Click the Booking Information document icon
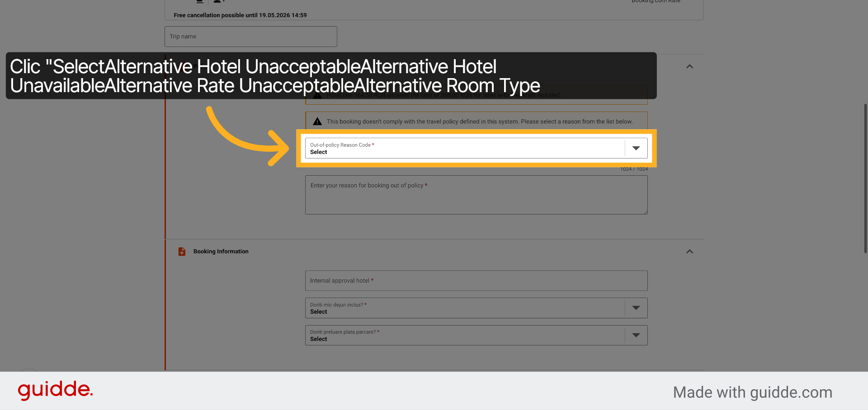 [182, 252]
